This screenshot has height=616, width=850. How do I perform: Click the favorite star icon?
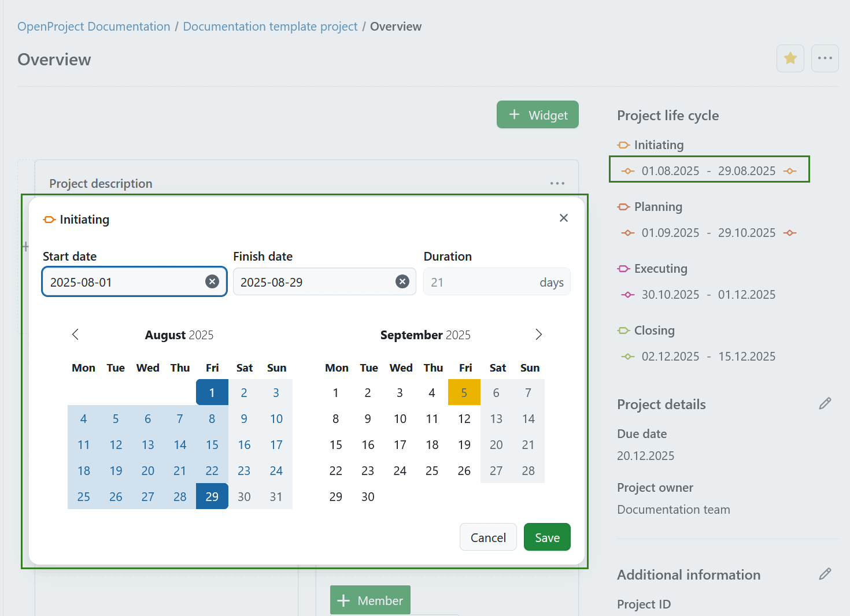[x=790, y=58]
